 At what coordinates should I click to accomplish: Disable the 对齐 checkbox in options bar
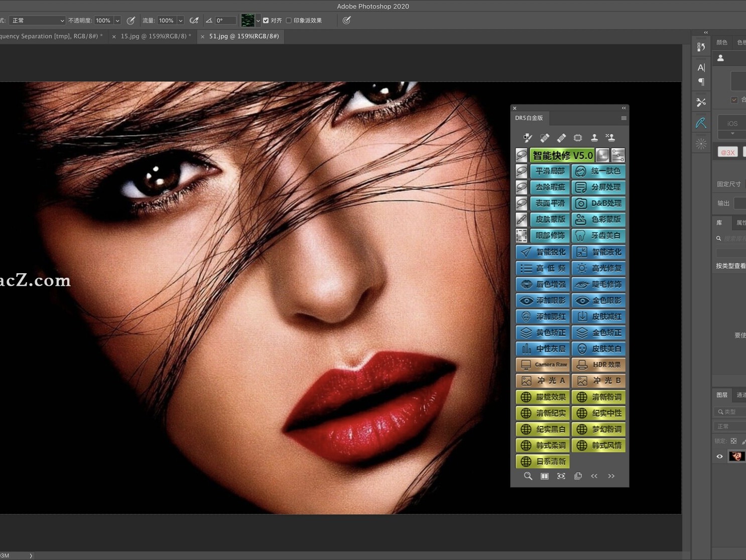(x=266, y=20)
